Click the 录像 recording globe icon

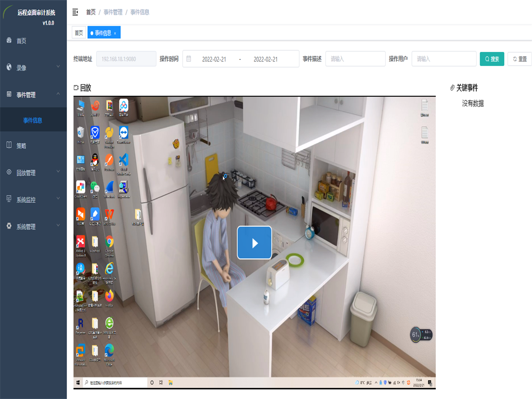pyautogui.click(x=9, y=67)
